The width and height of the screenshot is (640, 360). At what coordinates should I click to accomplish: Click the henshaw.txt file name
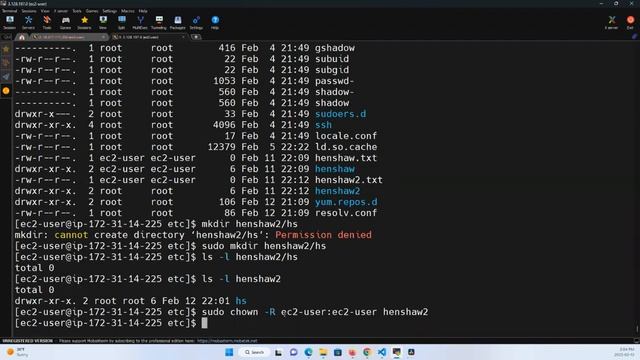click(x=346, y=158)
